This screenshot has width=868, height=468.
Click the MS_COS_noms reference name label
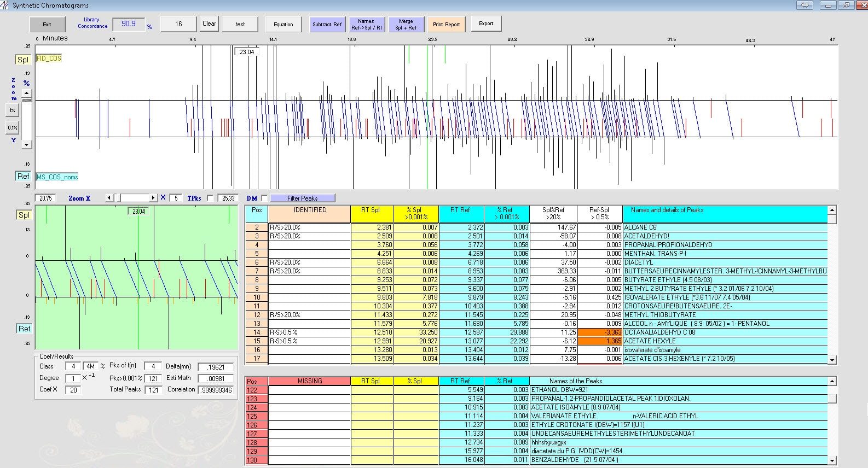pyautogui.click(x=57, y=177)
